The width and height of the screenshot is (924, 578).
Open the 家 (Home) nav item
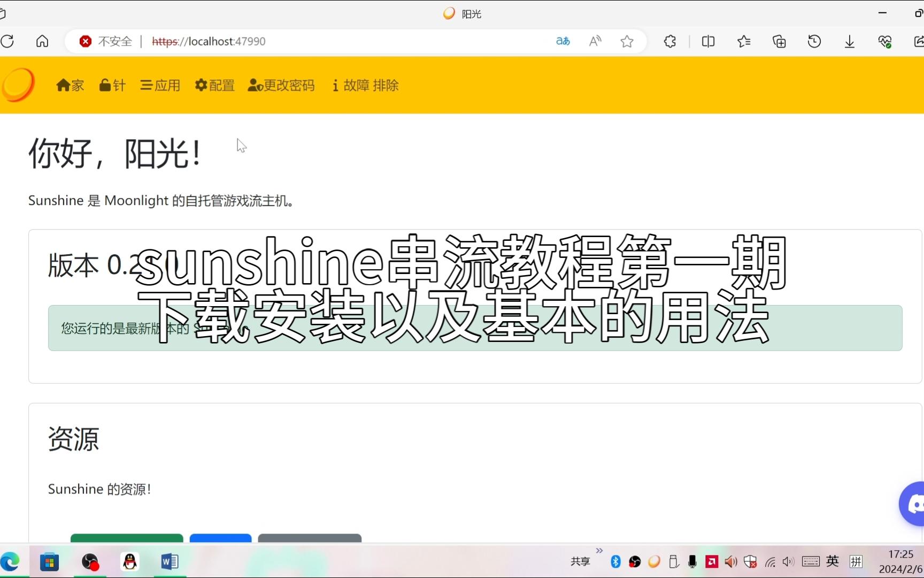[70, 85]
